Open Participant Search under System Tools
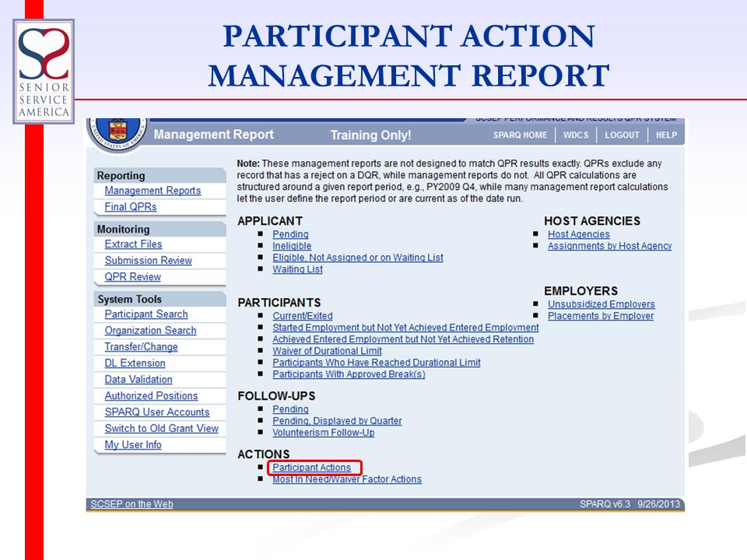Viewport: 747px width, 560px height. tap(146, 314)
